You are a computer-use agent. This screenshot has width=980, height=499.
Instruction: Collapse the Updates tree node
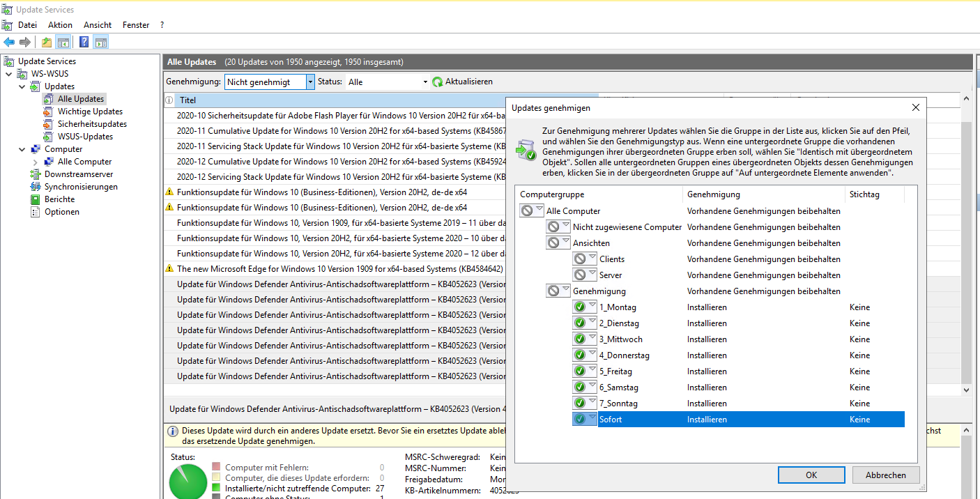click(x=22, y=86)
